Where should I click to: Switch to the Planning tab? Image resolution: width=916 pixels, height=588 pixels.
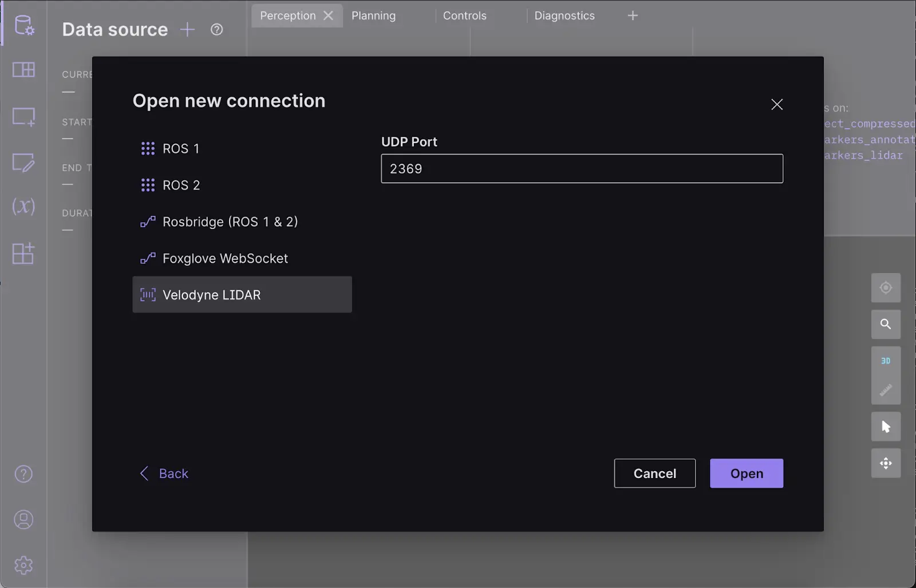373,15
